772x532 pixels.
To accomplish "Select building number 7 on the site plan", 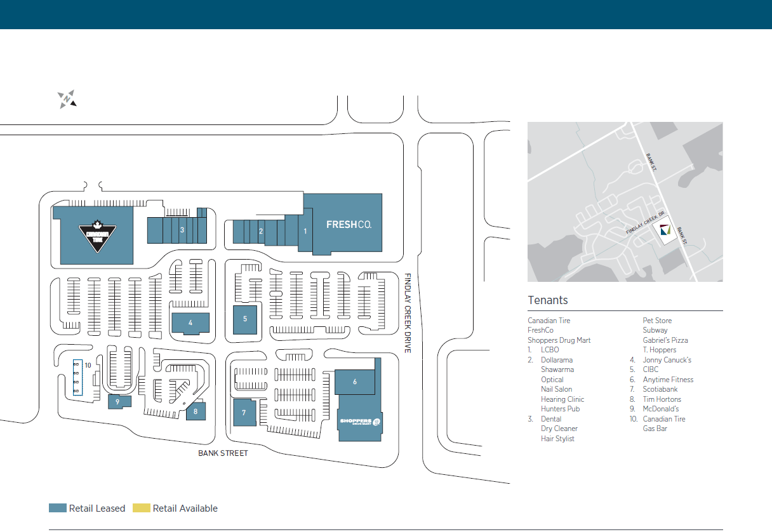I will pos(244,413).
